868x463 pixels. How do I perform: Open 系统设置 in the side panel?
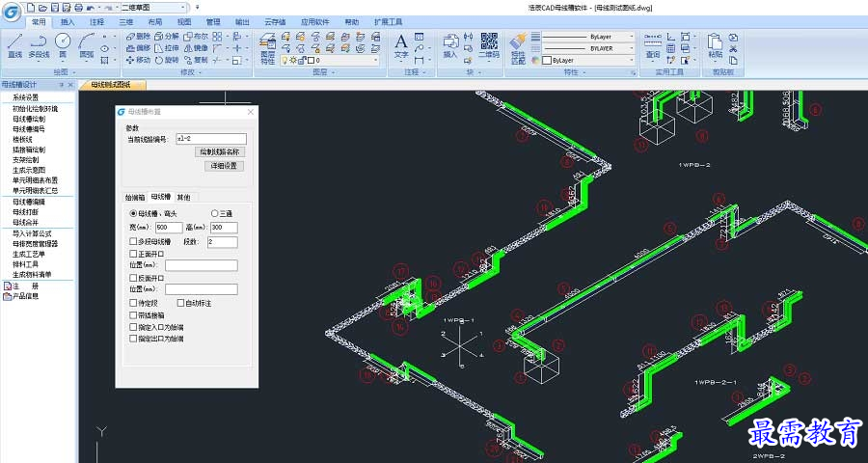pyautogui.click(x=25, y=97)
